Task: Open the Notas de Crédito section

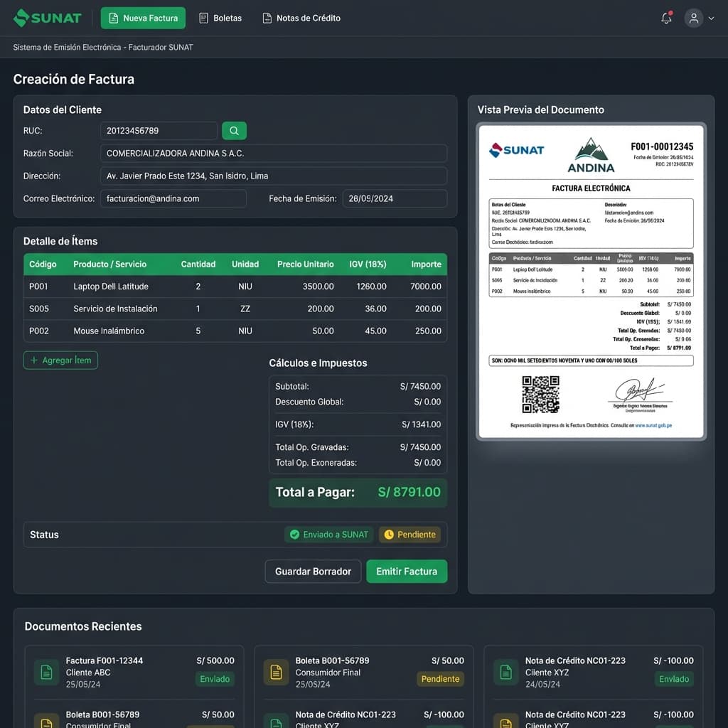Action: 301,18
